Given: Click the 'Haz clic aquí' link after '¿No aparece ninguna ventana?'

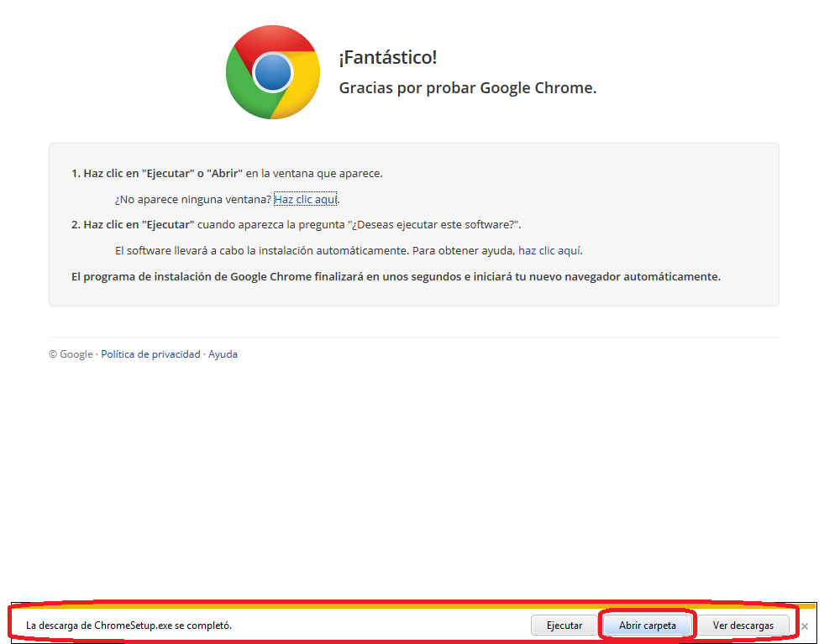Looking at the screenshot, I should click(x=305, y=200).
